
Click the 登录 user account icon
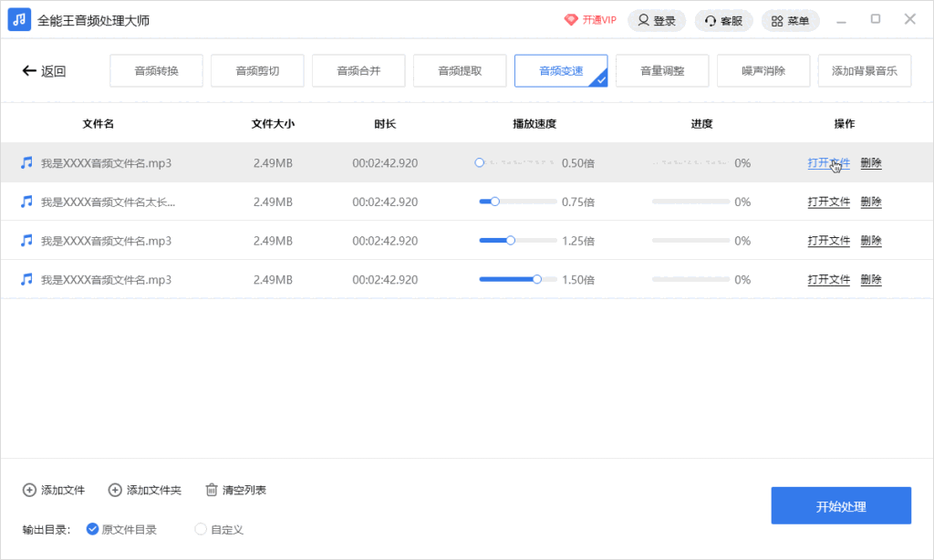646,19
